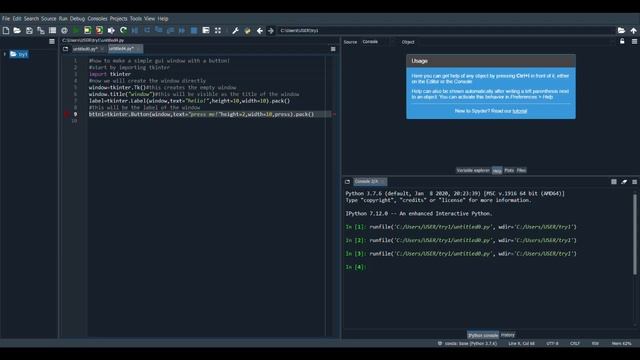The image size is (640, 360).
Task: Close the untitled0.py tab
Action: point(102,49)
